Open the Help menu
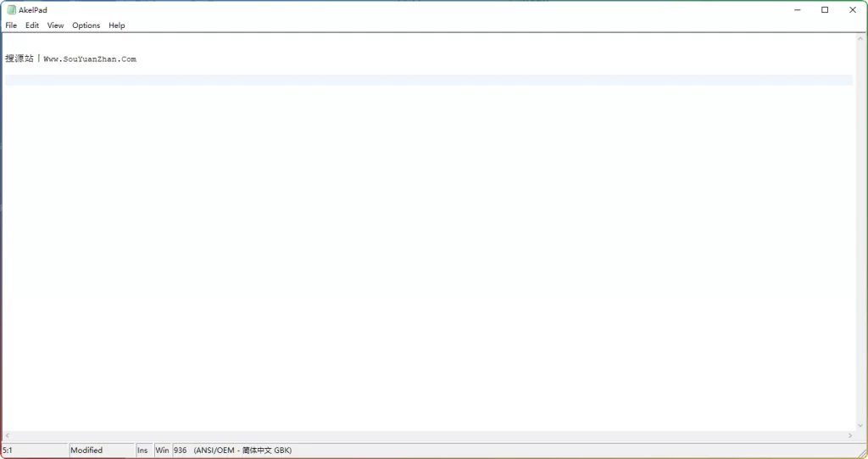Image resolution: width=868 pixels, height=459 pixels. [x=117, y=25]
